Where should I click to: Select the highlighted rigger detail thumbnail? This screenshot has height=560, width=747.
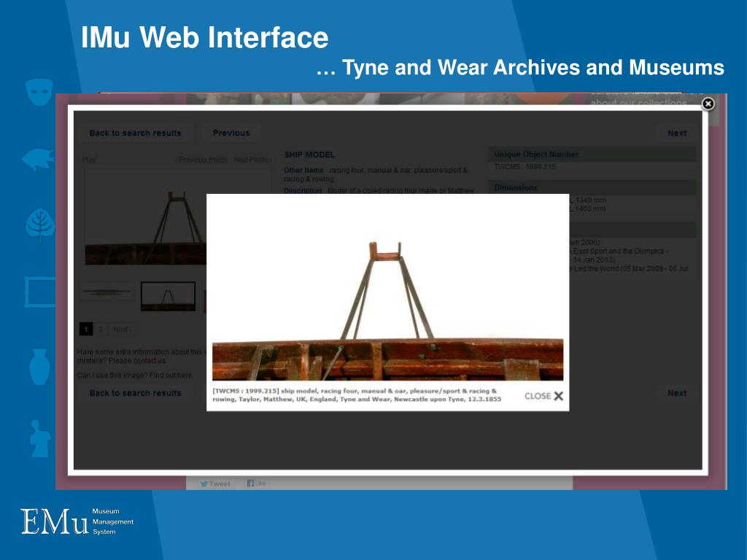(169, 296)
